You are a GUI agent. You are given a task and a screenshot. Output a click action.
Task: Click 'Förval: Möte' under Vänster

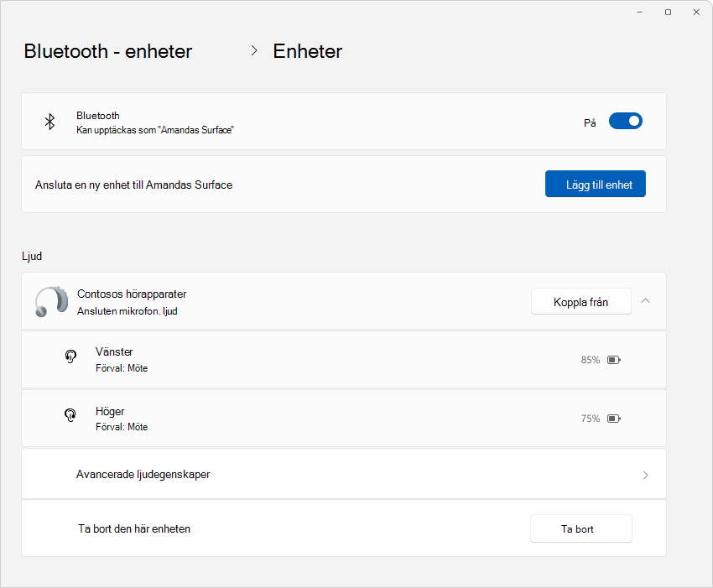coord(122,368)
